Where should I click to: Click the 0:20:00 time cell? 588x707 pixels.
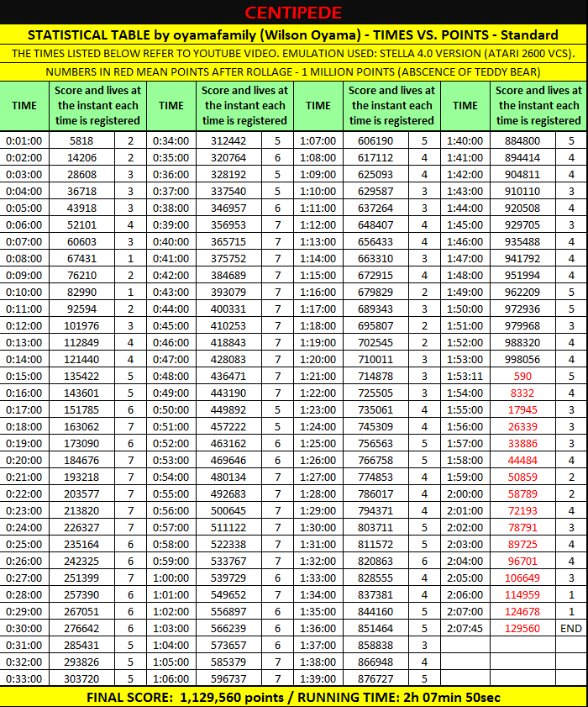click(x=24, y=460)
